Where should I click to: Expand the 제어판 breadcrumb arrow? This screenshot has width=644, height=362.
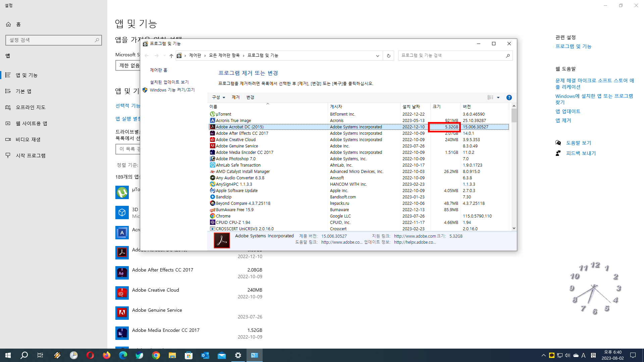(x=205, y=56)
